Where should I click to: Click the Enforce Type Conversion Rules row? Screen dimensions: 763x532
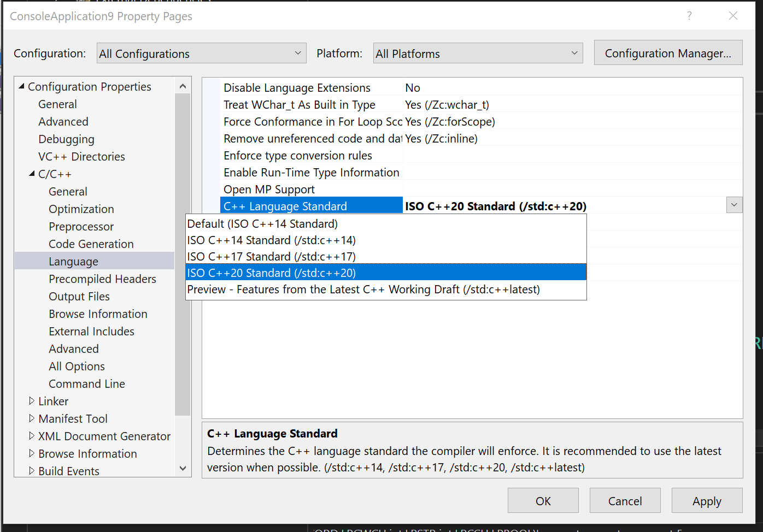click(x=297, y=155)
